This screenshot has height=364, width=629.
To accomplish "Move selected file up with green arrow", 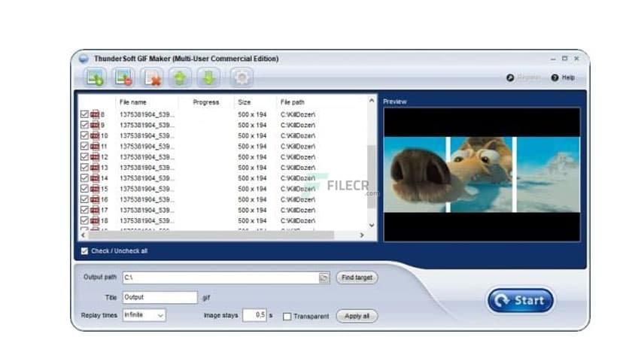I will (x=180, y=77).
